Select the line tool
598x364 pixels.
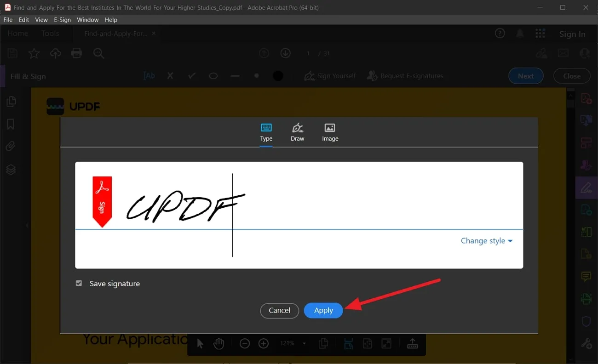tap(235, 76)
